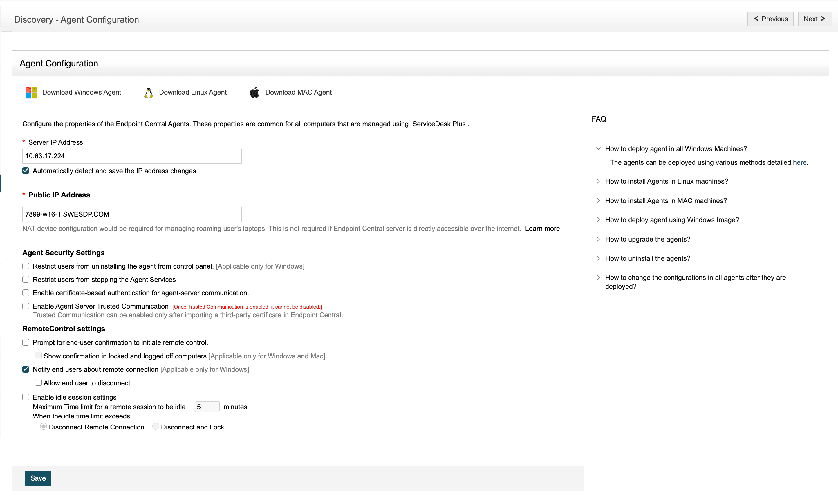Click the idle time limit minutes field

point(207,407)
